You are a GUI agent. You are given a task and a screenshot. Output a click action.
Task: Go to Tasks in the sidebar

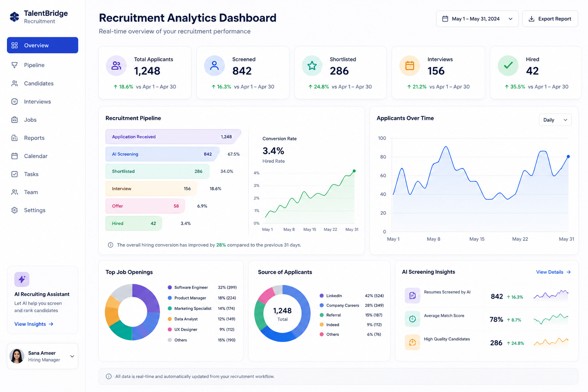(x=42, y=174)
